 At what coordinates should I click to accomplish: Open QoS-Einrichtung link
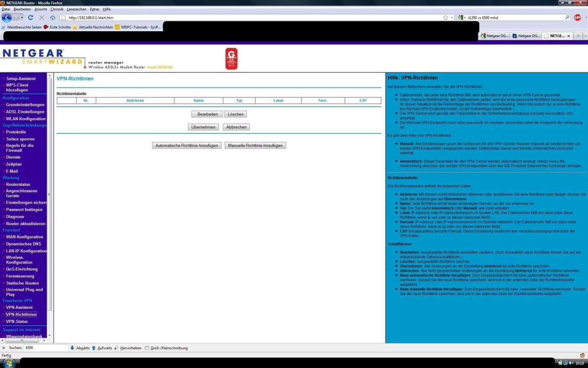pyautogui.click(x=22, y=269)
